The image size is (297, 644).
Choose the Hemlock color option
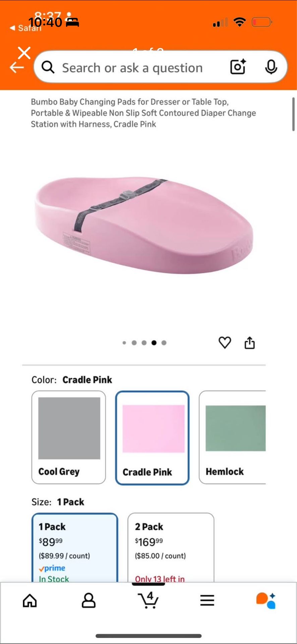click(x=232, y=437)
